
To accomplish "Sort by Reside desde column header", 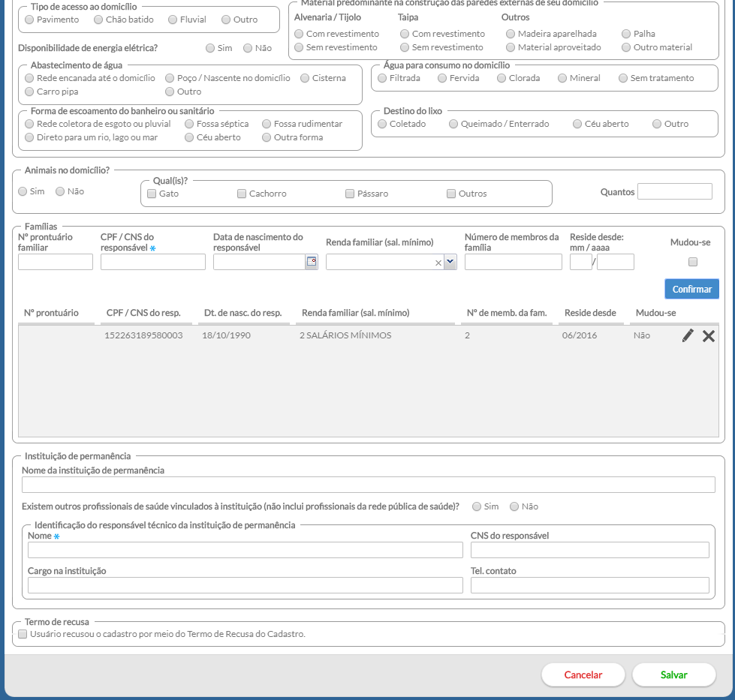I will [590, 313].
